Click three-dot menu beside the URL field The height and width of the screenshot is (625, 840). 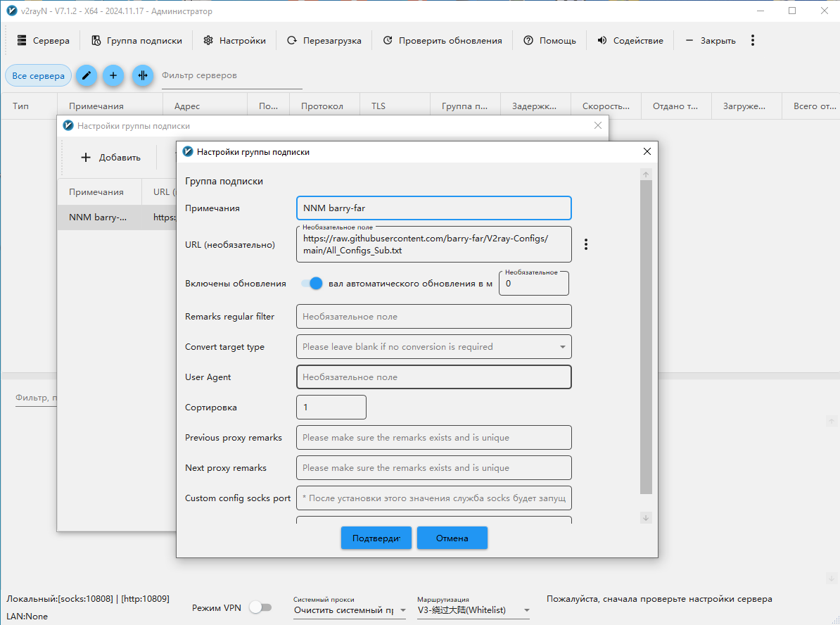point(586,244)
